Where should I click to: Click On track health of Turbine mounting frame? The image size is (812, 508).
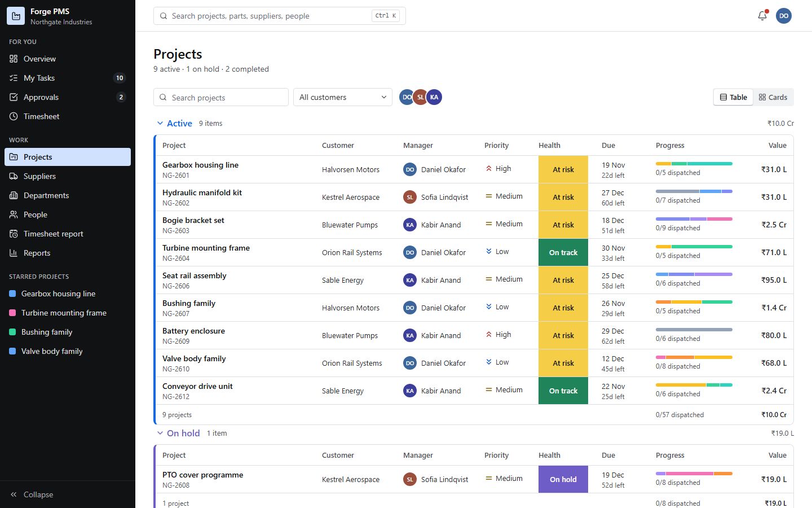point(563,252)
